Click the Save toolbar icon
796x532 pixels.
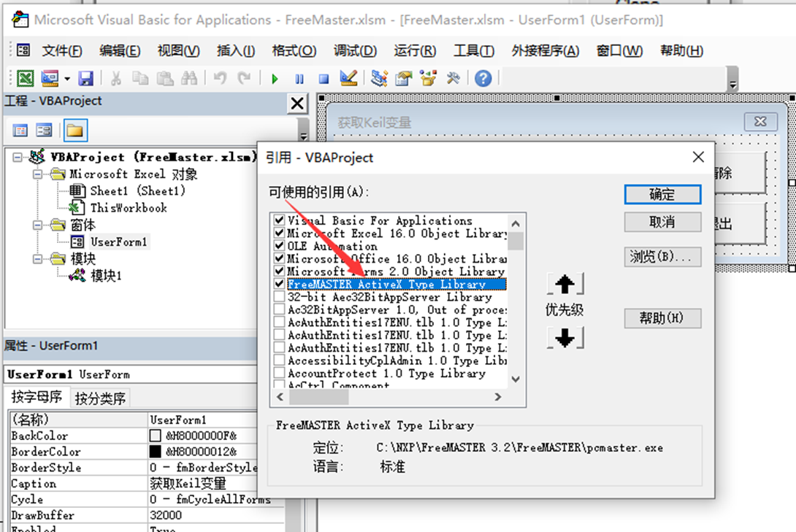[x=85, y=78]
